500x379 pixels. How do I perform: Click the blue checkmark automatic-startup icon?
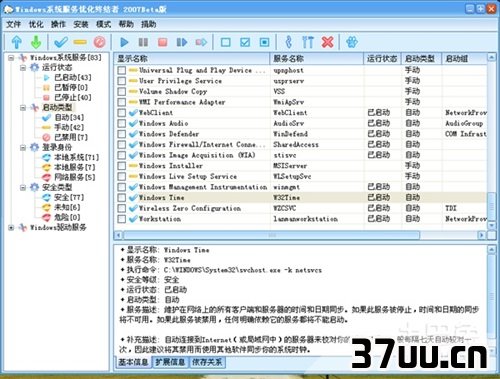click(61, 42)
